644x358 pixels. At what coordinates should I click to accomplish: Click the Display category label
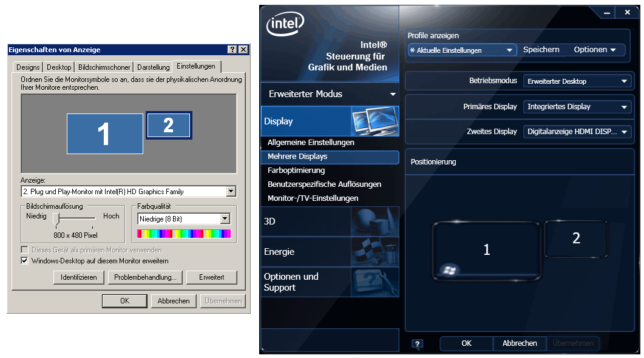[279, 121]
